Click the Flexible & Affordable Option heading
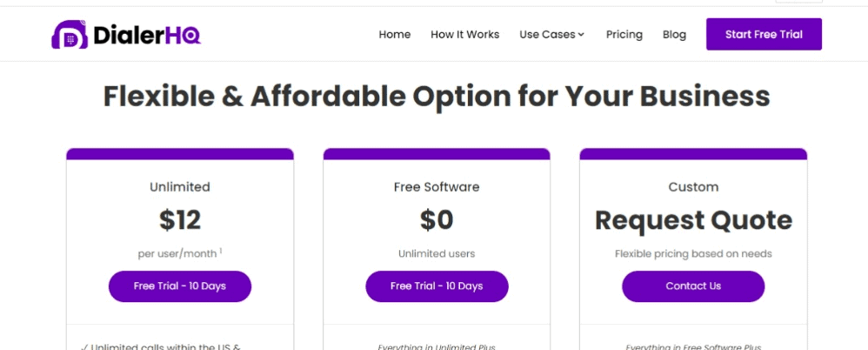Image resolution: width=868 pixels, height=350 pixels. tap(437, 97)
